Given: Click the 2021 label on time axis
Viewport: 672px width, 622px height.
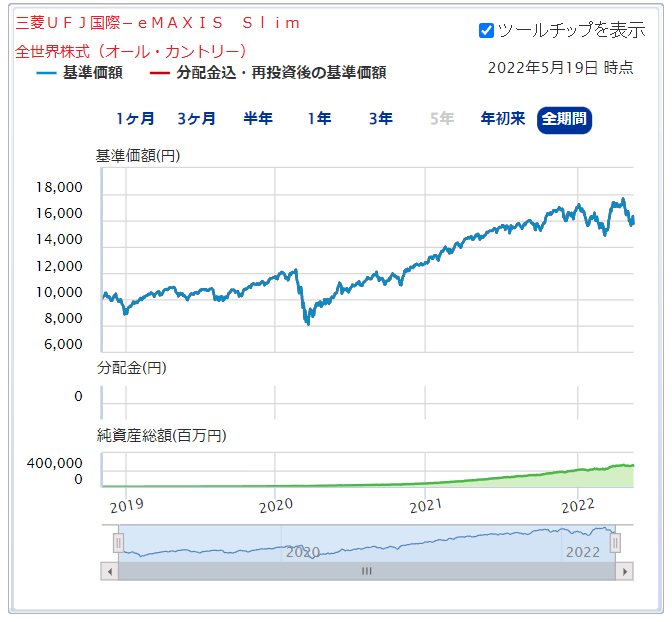Looking at the screenshot, I should 426,506.
